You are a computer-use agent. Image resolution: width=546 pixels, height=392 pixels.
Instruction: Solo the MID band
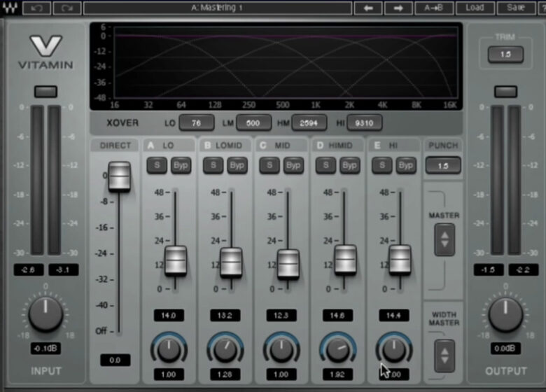[x=269, y=165]
